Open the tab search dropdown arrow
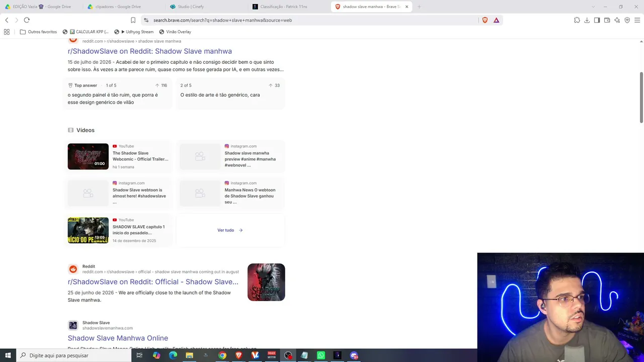644x362 pixels. (593, 7)
